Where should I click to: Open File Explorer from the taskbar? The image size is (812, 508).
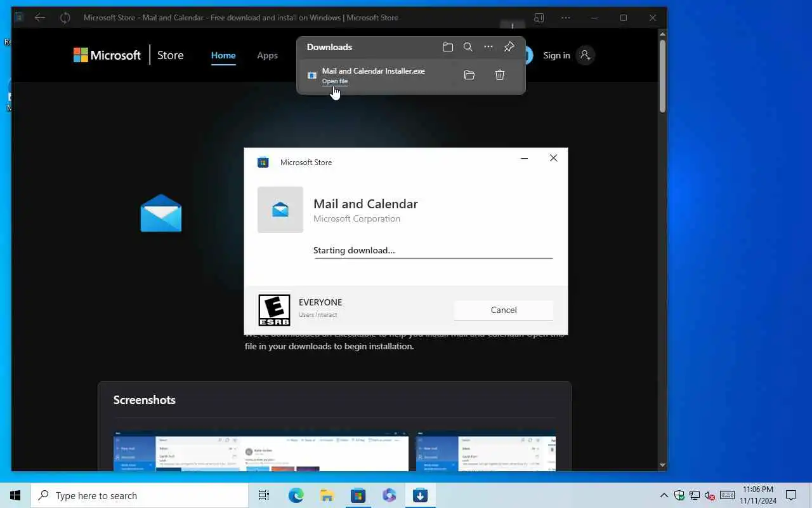pyautogui.click(x=327, y=495)
